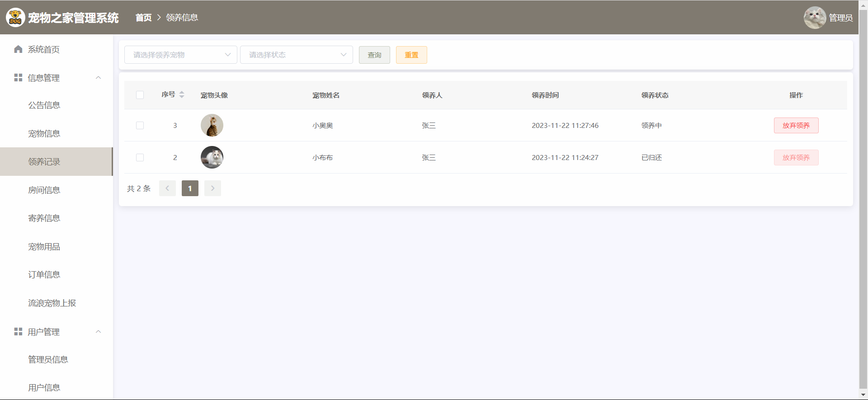Click 放弃领养 for 小布布

(x=796, y=157)
